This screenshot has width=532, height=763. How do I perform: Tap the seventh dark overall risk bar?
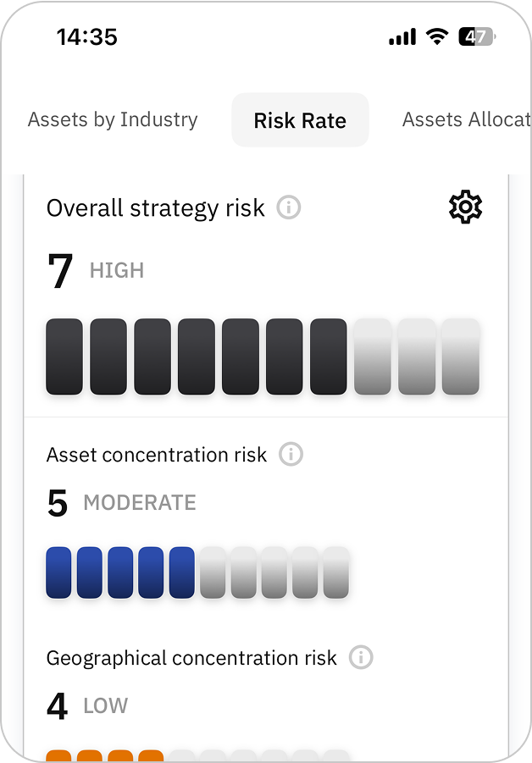tap(329, 357)
